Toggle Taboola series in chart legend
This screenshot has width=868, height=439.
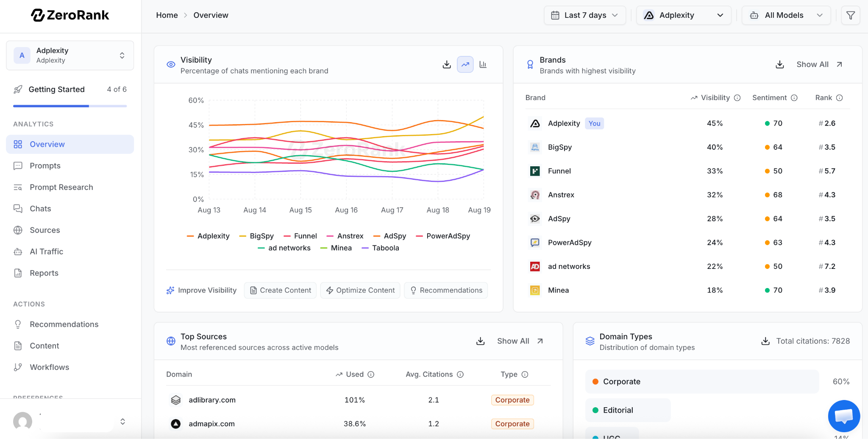click(x=380, y=248)
